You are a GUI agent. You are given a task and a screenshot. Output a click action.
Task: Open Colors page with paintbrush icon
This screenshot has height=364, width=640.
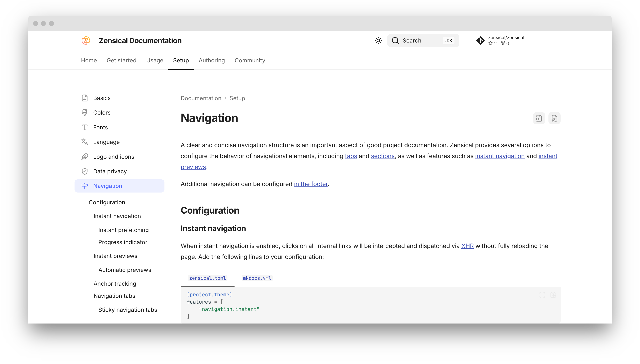tap(85, 113)
